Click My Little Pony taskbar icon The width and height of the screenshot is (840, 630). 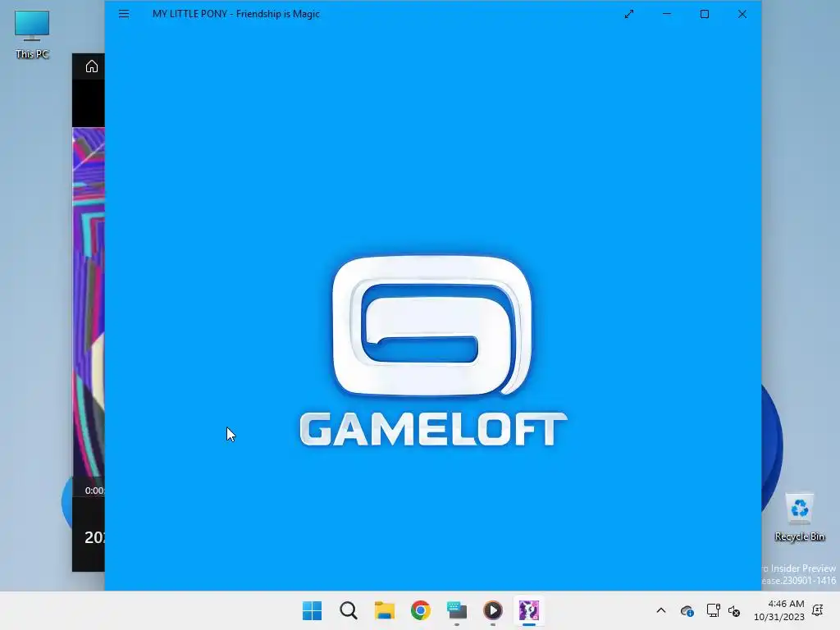coord(529,610)
